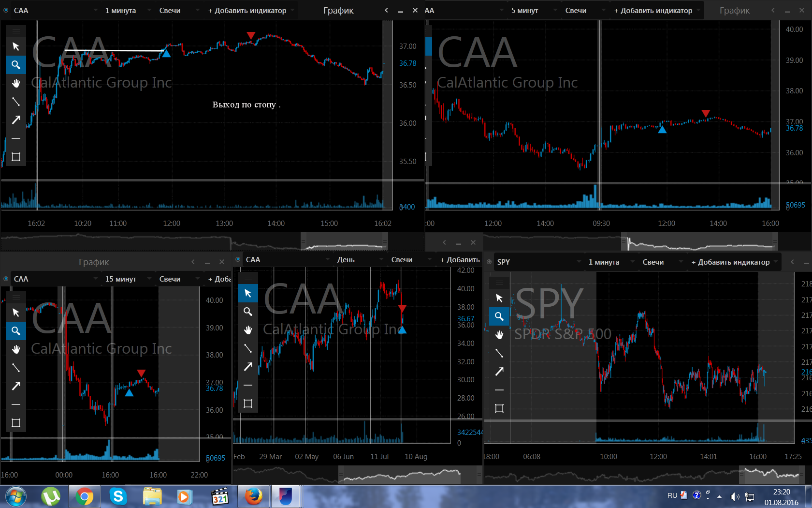Select magnifier tool in CAA daily chart
Viewport: 812px width, 508px height.
pos(248,312)
